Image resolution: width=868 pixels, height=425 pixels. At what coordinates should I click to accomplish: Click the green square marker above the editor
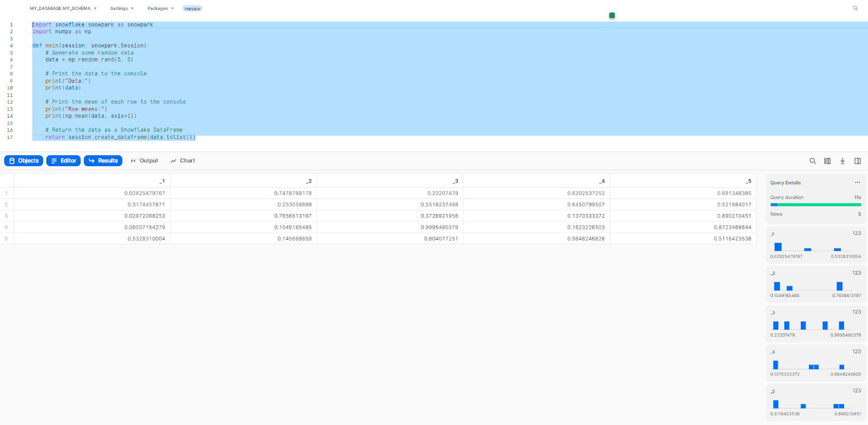612,15
